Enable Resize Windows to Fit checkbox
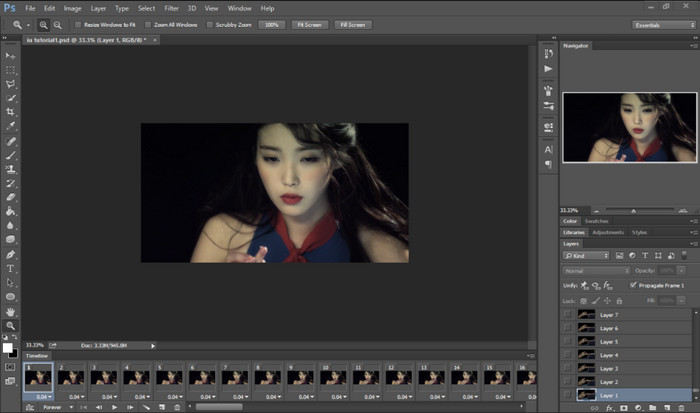Viewport: 700px width, 413px height. pos(79,24)
